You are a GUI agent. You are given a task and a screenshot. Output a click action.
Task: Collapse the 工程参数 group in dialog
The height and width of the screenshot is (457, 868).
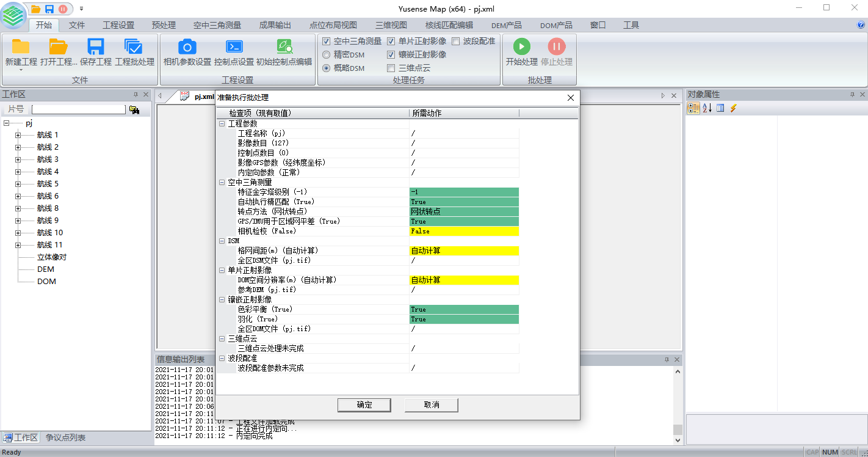pos(222,123)
